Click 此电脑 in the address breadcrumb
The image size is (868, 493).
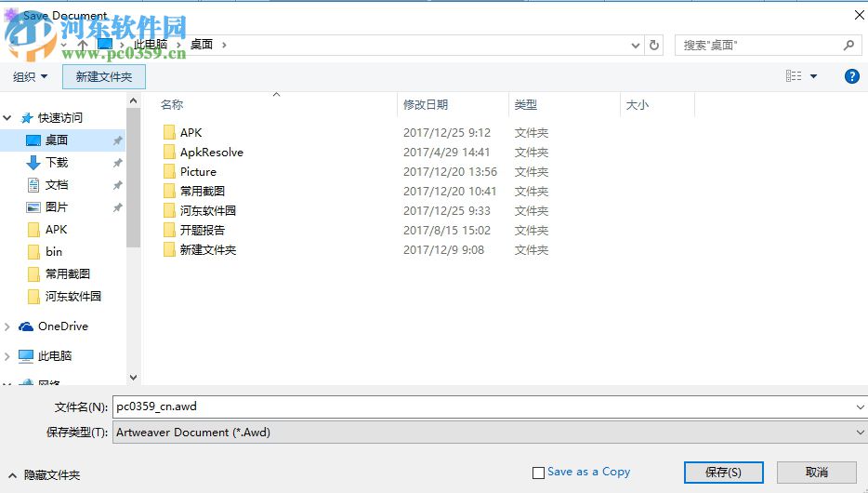pos(150,45)
